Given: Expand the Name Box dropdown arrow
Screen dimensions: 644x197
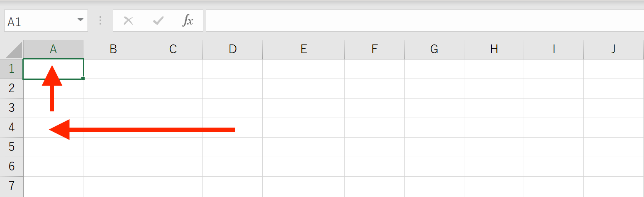Looking at the screenshot, I should click(80, 20).
